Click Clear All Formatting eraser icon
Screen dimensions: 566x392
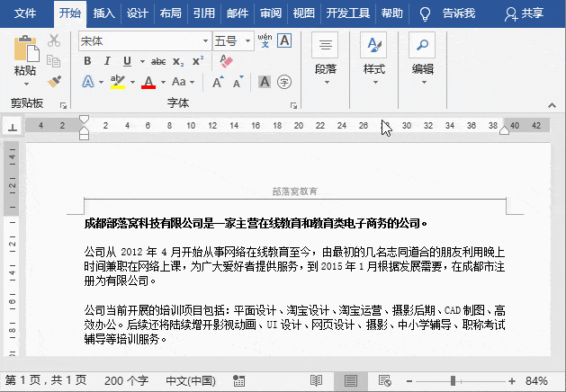pyautogui.click(x=227, y=61)
